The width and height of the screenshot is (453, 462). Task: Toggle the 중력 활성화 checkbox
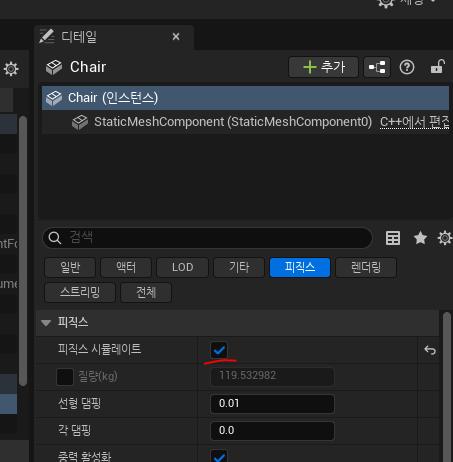219,456
